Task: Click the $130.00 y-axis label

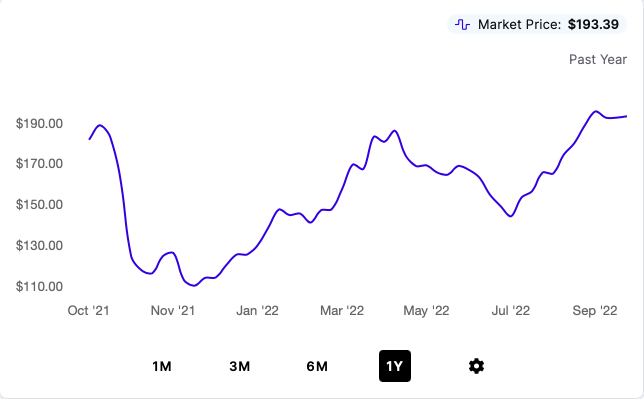Action: point(39,245)
